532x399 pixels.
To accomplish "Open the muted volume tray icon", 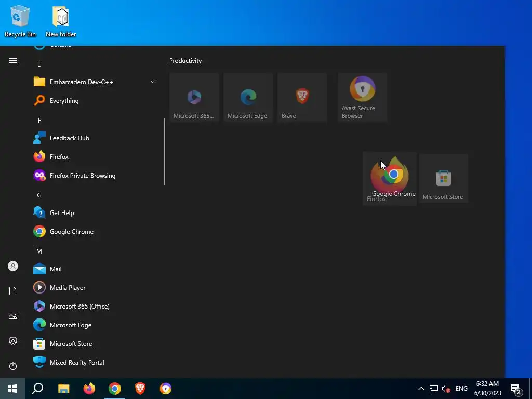I will click(x=446, y=389).
